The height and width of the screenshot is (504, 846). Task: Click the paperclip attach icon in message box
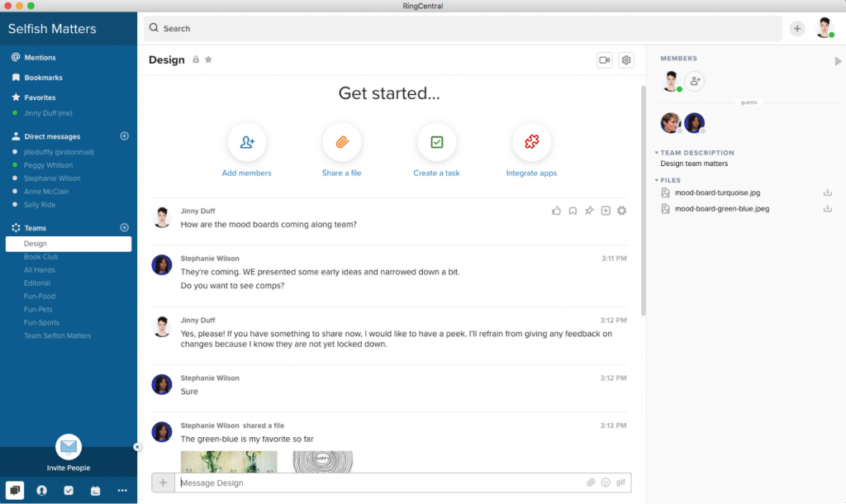pos(591,483)
